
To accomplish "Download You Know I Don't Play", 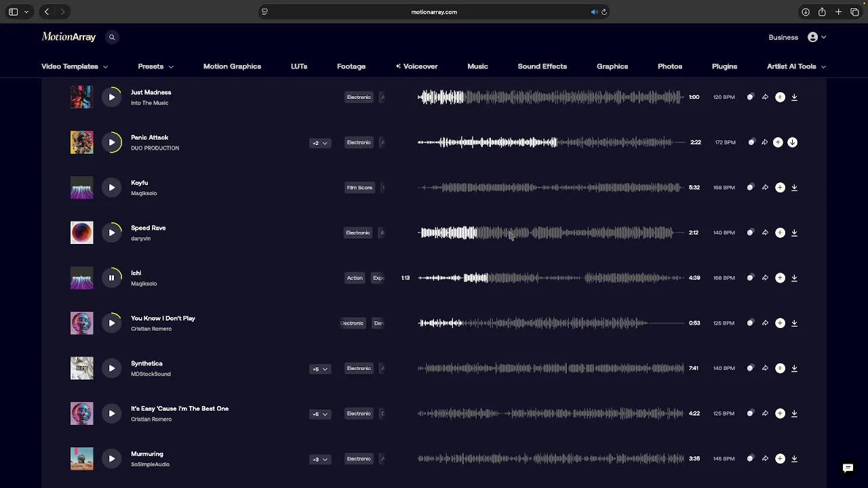I will 794,323.
